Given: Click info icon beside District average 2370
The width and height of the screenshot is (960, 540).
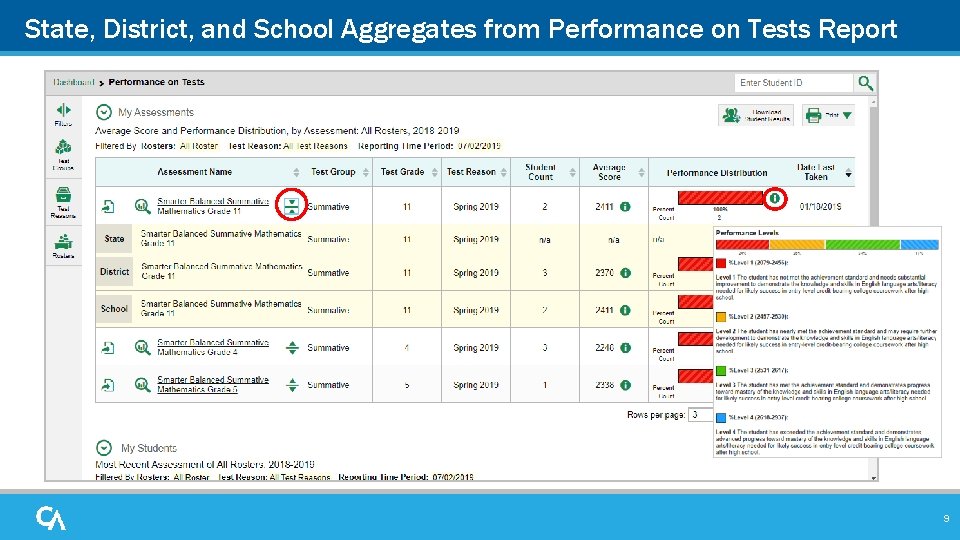Looking at the screenshot, I should pos(625,272).
